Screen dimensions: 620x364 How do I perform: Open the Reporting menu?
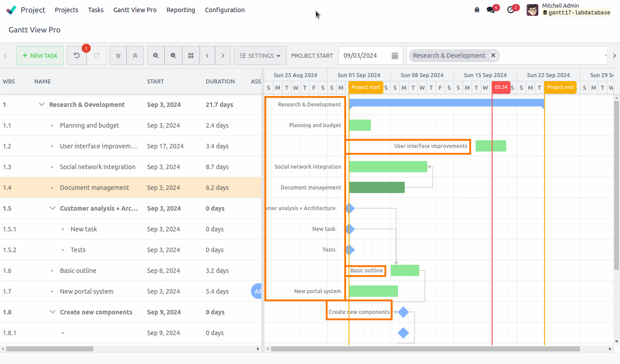[x=180, y=9]
